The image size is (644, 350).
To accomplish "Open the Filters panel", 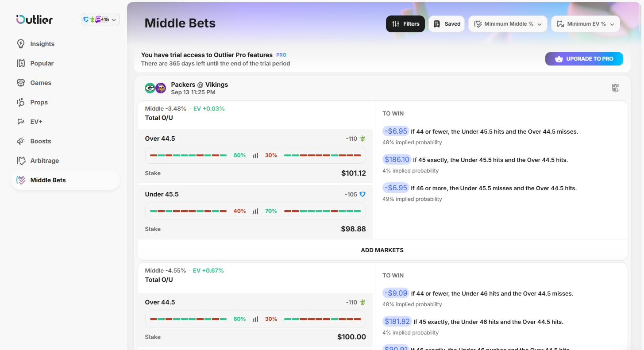I will (405, 24).
